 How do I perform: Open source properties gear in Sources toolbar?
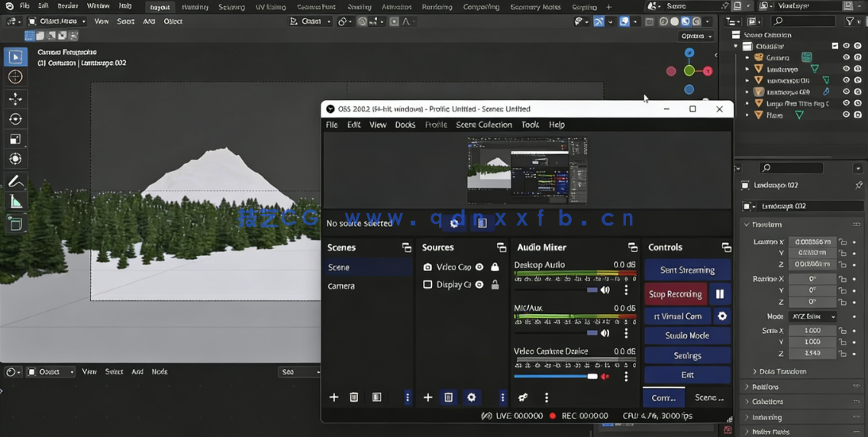click(471, 397)
